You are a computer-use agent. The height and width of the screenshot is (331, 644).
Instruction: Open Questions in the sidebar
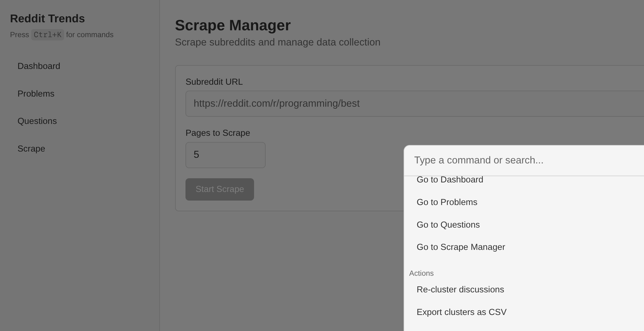(37, 121)
